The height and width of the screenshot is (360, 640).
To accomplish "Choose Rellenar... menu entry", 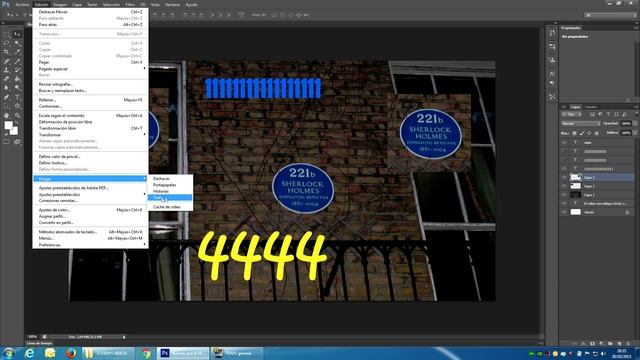I will tap(90, 100).
